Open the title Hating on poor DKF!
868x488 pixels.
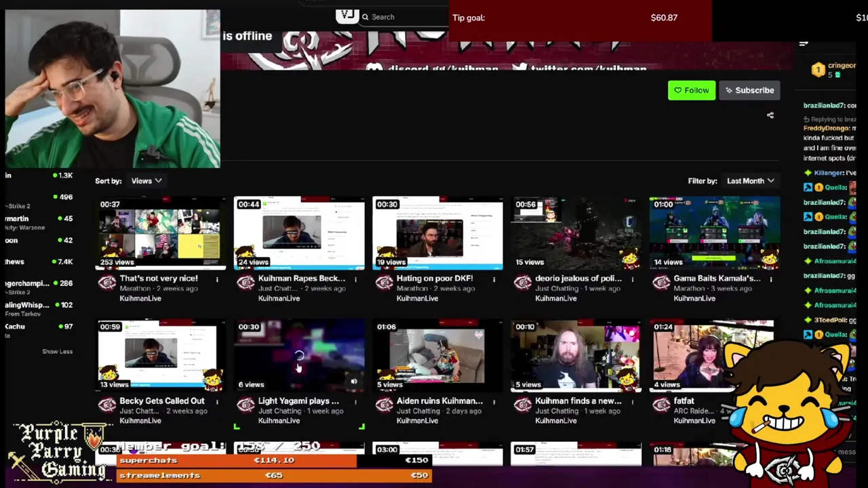click(x=435, y=279)
